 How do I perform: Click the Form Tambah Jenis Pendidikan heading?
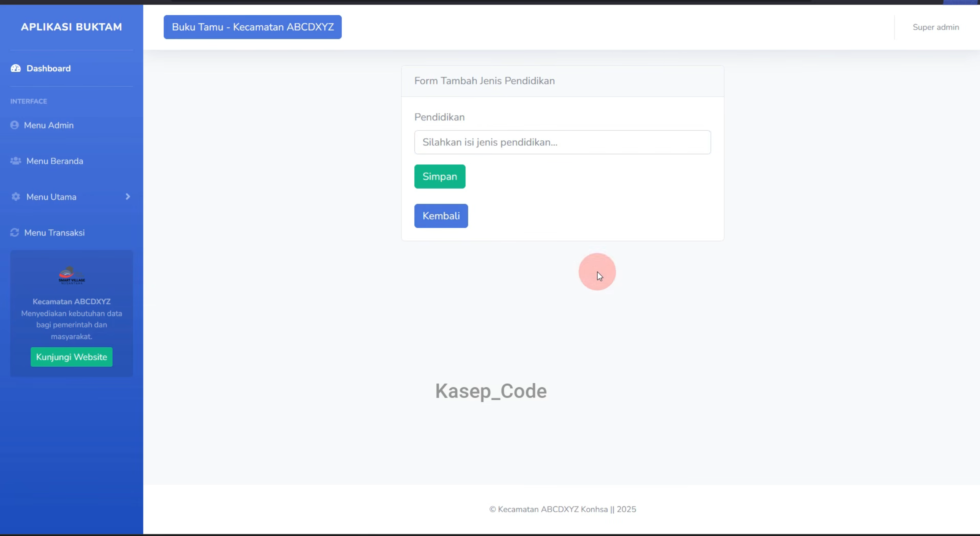[485, 81]
